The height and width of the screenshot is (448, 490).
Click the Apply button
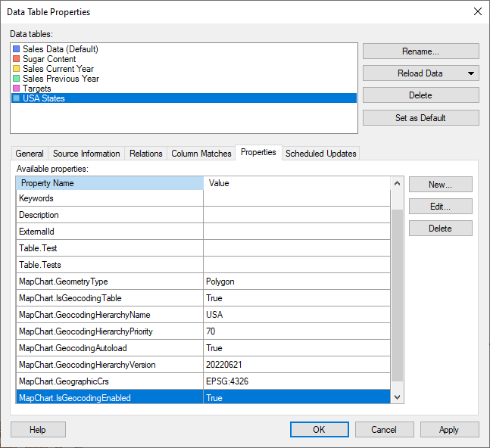pos(449,430)
